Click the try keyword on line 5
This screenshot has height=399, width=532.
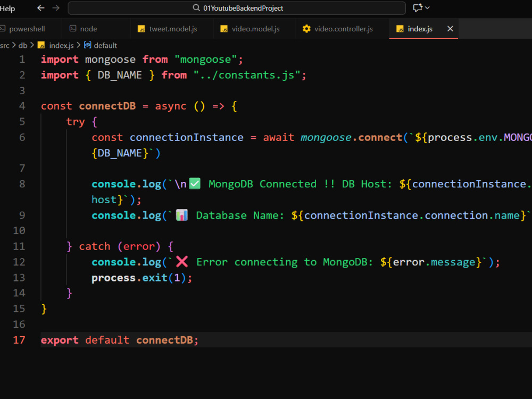click(76, 122)
